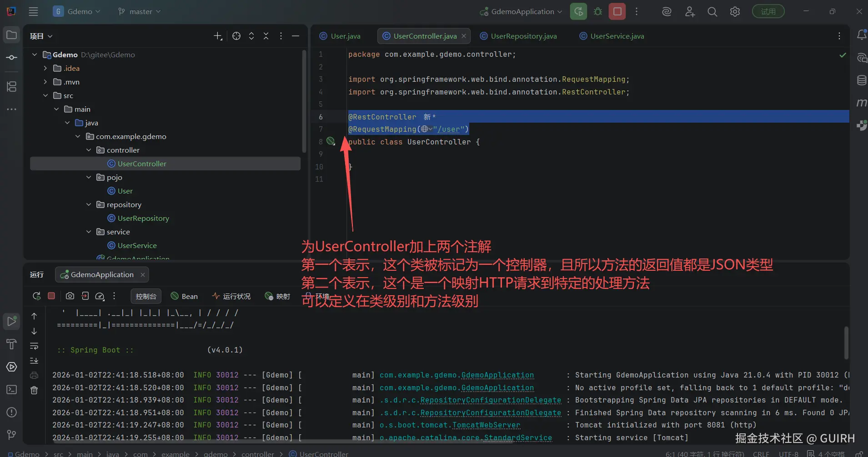Open the master branch dropdown
Image resolution: width=868 pixels, height=457 pixels.
(x=139, y=11)
